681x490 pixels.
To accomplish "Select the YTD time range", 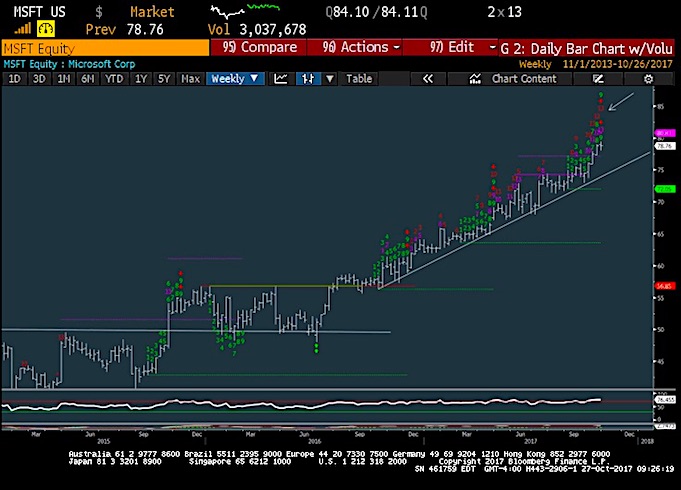I will pyautogui.click(x=114, y=79).
